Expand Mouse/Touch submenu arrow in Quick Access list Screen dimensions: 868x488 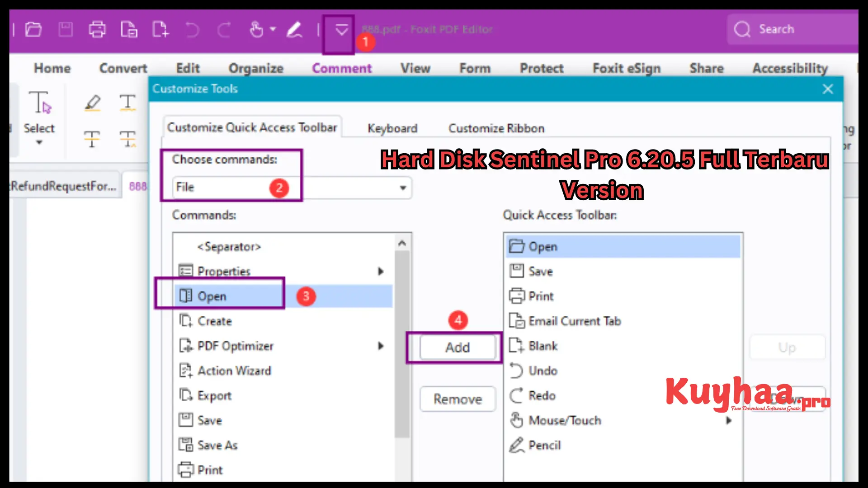(x=729, y=420)
